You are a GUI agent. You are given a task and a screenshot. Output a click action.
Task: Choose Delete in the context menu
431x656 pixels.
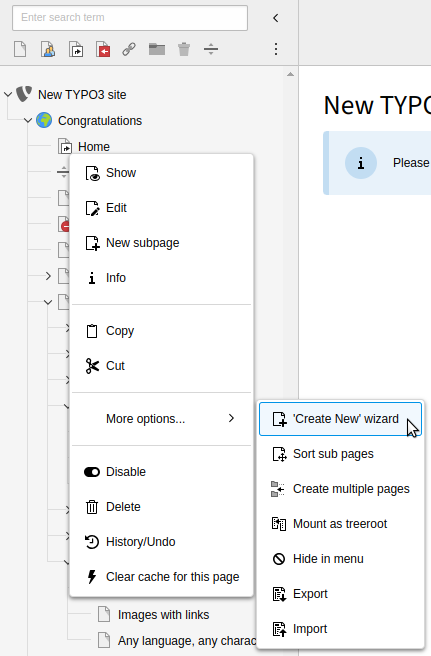pyautogui.click(x=162, y=507)
